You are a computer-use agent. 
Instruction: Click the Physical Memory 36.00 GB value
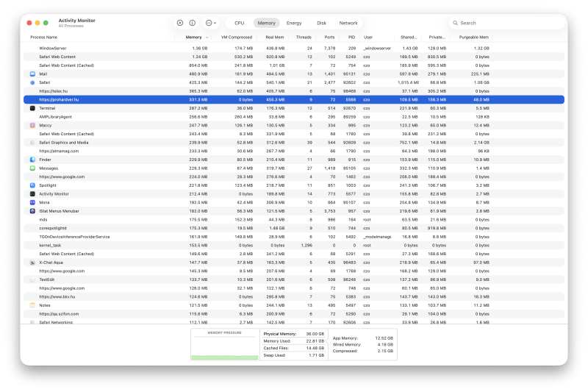[x=315, y=334]
